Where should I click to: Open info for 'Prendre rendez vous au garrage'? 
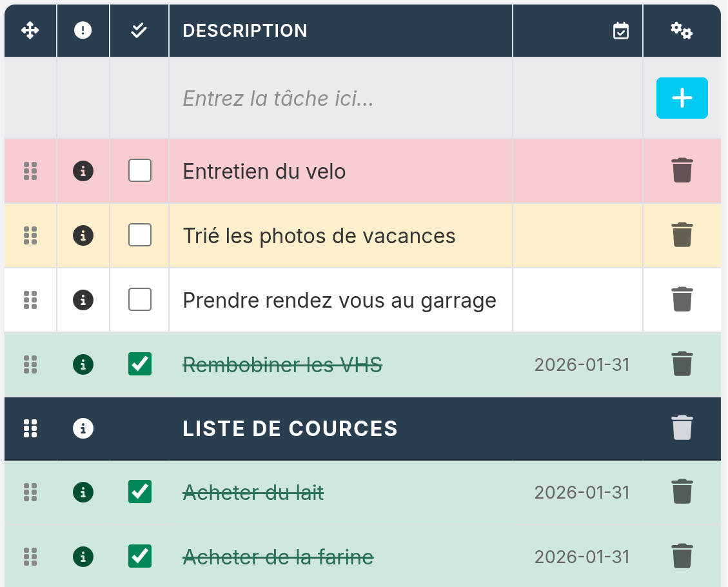83,300
